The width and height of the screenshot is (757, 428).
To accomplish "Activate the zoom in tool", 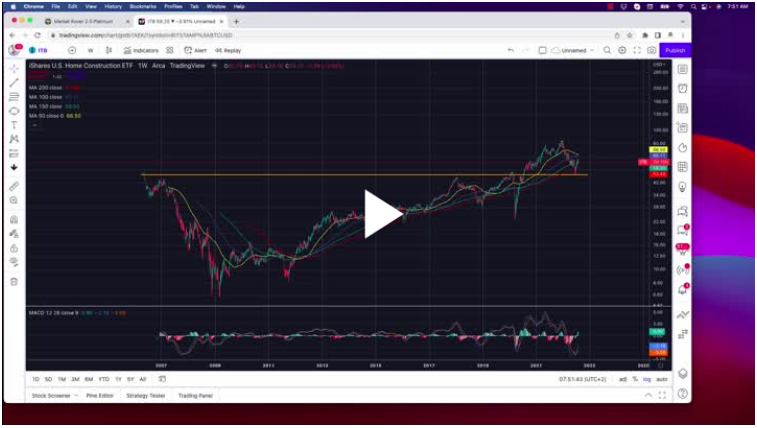I will pyautogui.click(x=14, y=200).
